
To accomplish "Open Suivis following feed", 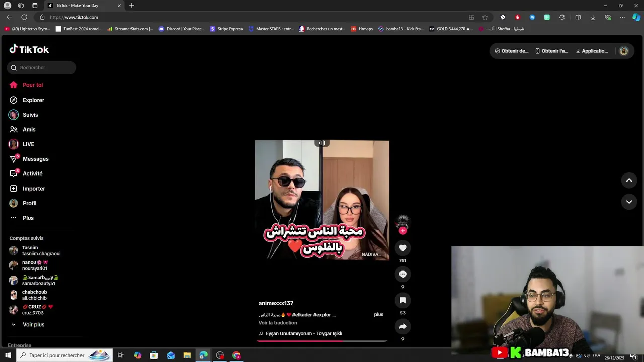I will point(24,115).
